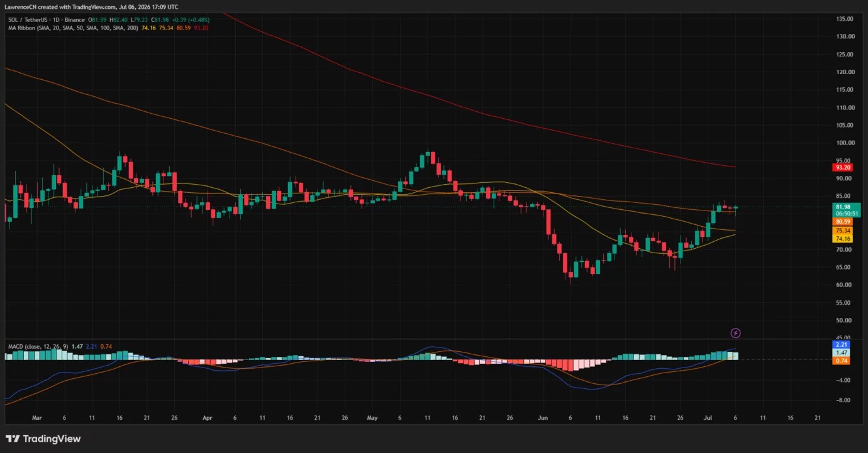Click 80.59 in the MA Ribbon legend
This screenshot has width=868, height=453.
pyautogui.click(x=184, y=28)
